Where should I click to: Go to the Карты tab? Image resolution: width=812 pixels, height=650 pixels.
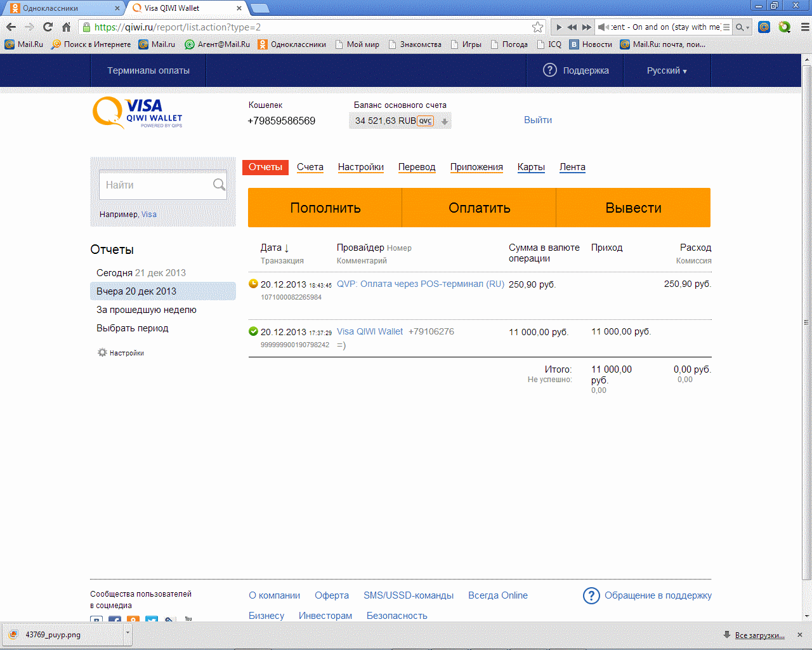tap(531, 167)
